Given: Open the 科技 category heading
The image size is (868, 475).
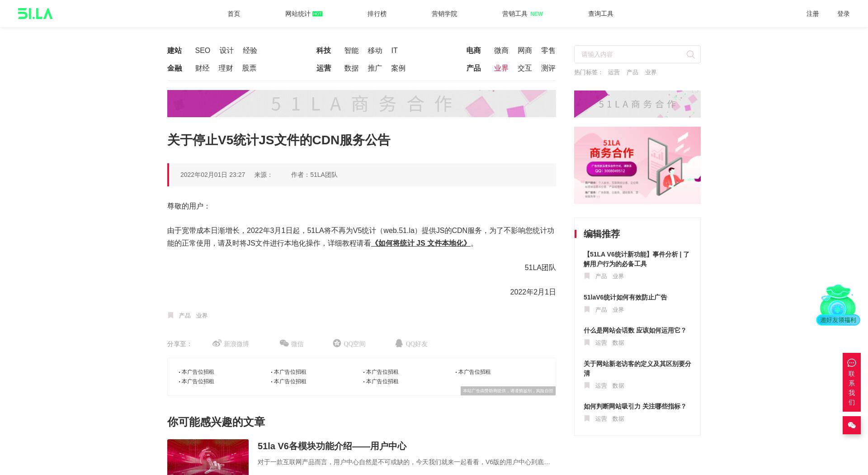Looking at the screenshot, I should 324,51.
